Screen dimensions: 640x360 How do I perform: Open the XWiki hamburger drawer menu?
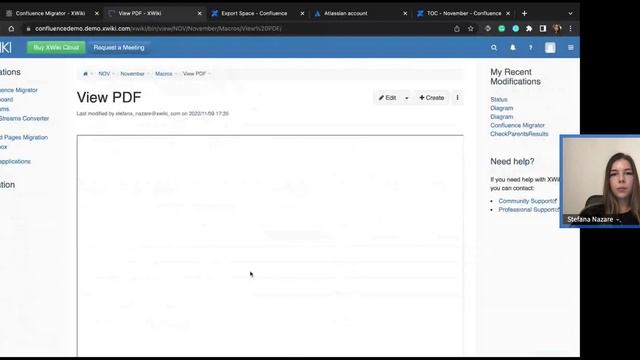click(571, 48)
